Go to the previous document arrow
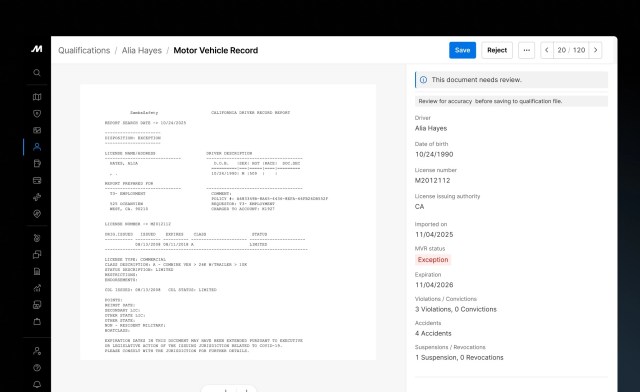 tap(547, 50)
